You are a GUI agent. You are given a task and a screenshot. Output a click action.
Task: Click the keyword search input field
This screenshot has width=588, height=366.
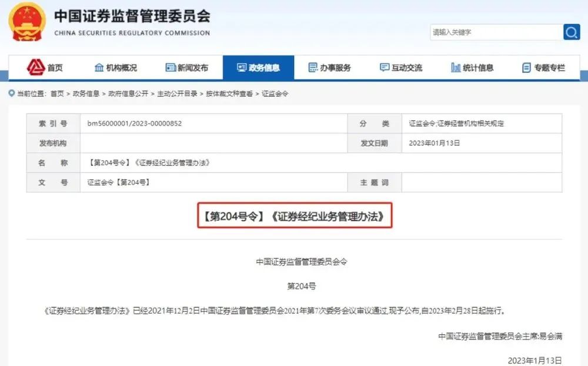pyautogui.click(x=496, y=32)
